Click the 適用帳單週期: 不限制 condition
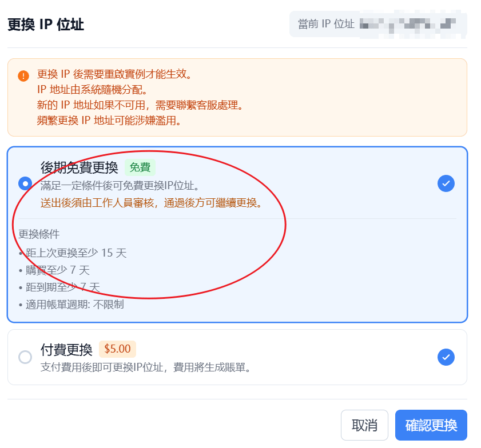This screenshot has width=481, height=448. 71,304
